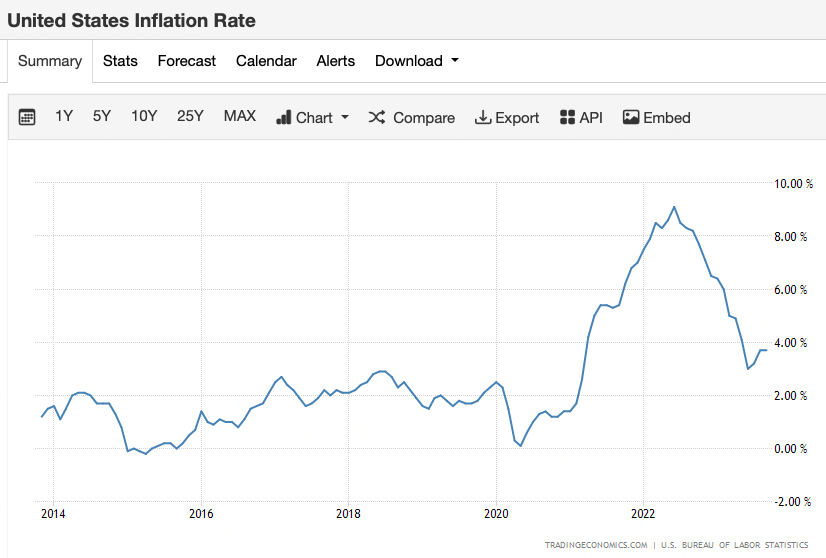Open the Alerts tab

coord(335,61)
